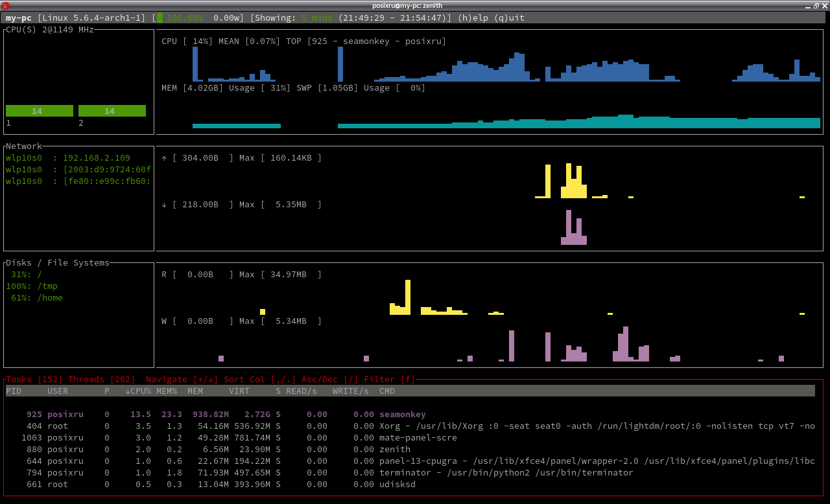Click the Network panel title
Image resolution: width=830 pixels, height=504 pixels.
[24, 146]
